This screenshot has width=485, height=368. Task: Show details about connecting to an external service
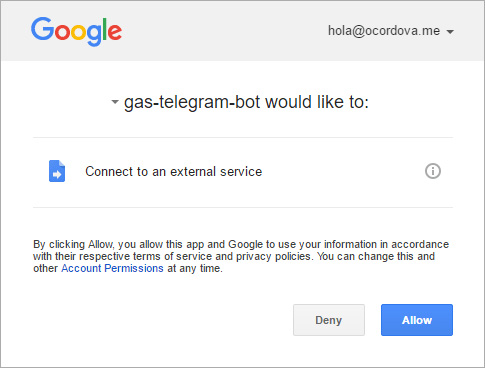tap(433, 171)
